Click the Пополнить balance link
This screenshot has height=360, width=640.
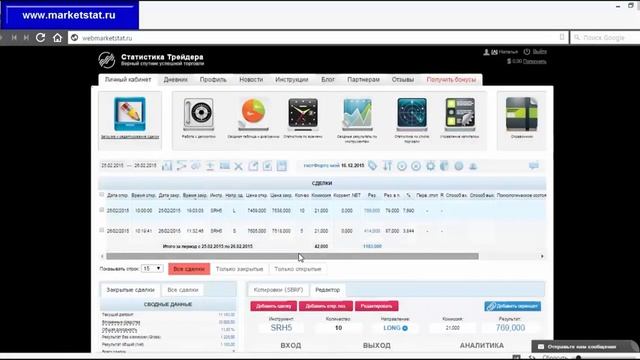point(534,61)
